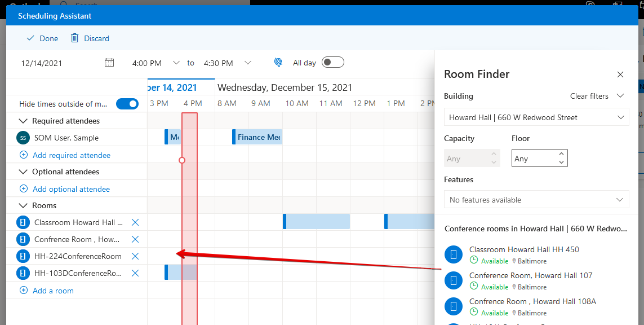Collapse the Rooms section
The width and height of the screenshot is (644, 325).
(24, 205)
